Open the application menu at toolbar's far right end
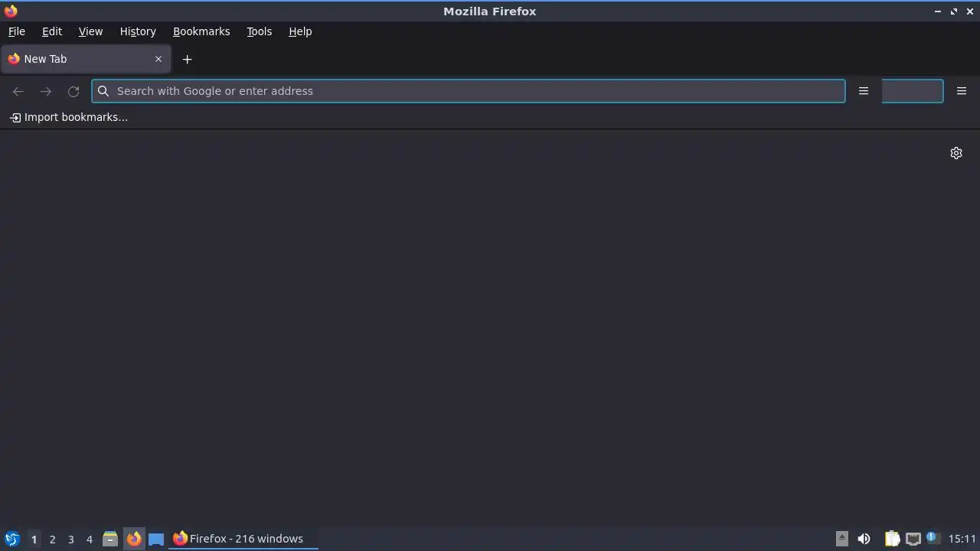The height and width of the screenshot is (551, 980). [962, 91]
